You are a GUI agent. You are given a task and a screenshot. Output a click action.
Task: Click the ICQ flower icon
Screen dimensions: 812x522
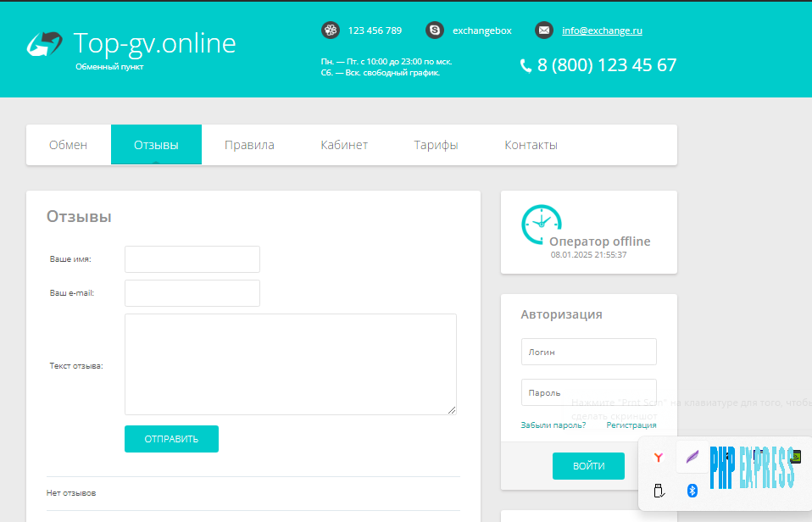(331, 30)
